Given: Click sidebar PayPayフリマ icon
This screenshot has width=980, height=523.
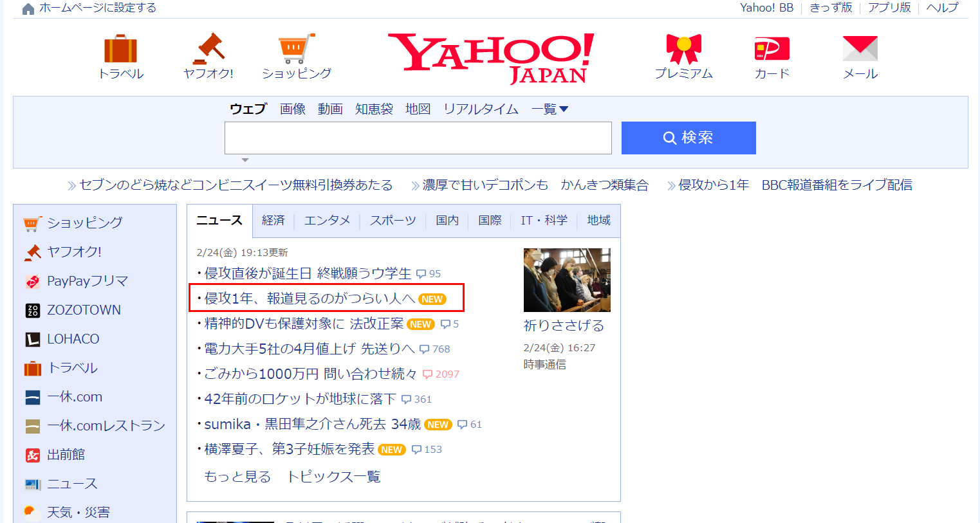Looking at the screenshot, I should pos(33,281).
